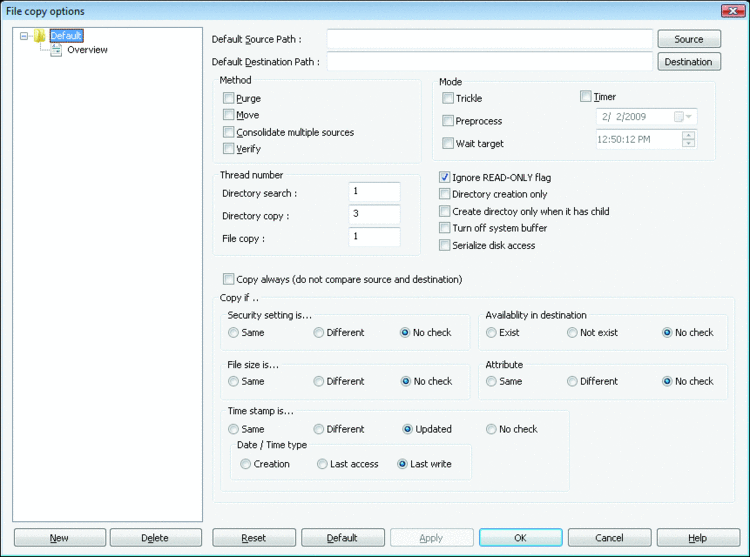
Task: Click the New button
Action: pos(59,538)
